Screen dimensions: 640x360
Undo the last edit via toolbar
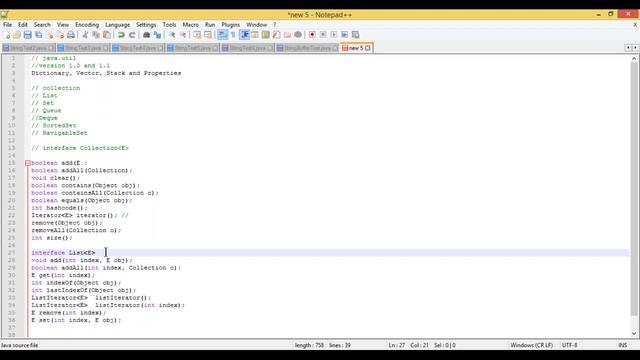[x=121, y=35]
